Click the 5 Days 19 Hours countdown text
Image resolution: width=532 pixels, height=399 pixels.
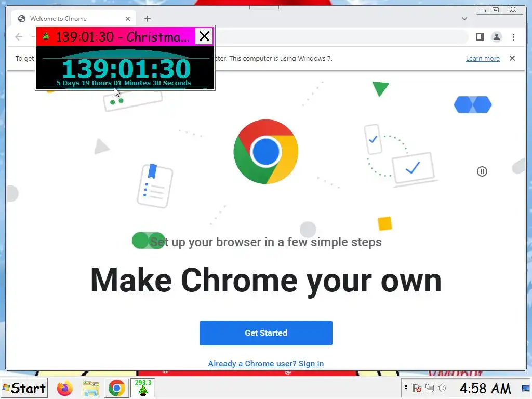(x=124, y=83)
